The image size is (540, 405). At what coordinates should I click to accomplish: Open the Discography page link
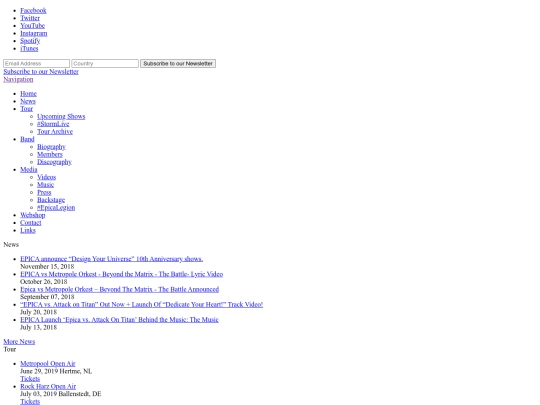point(54,162)
